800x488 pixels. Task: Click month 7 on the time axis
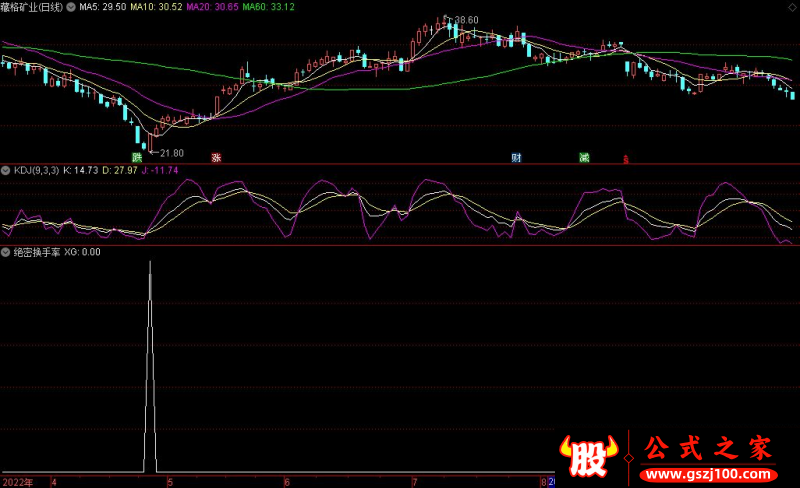point(413,481)
